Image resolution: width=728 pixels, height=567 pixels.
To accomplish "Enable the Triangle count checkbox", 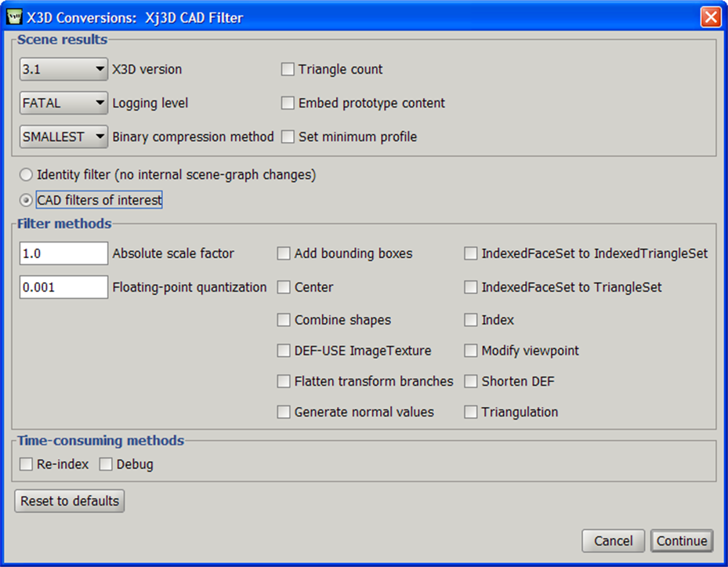I will pos(288,69).
